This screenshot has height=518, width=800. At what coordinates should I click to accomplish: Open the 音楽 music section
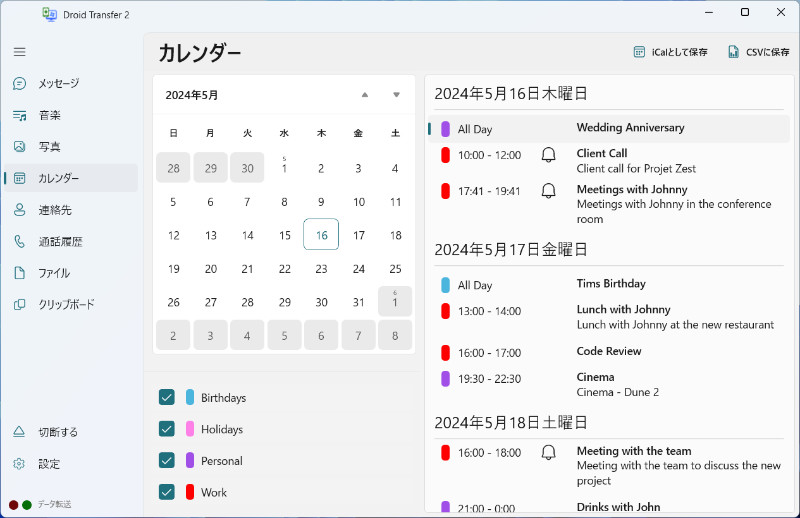50,116
